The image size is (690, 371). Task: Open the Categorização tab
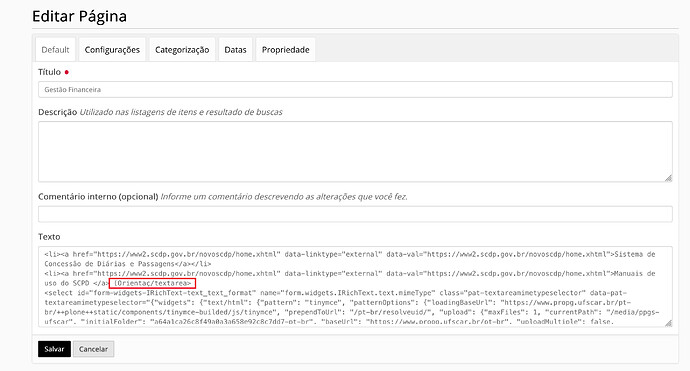(x=182, y=50)
